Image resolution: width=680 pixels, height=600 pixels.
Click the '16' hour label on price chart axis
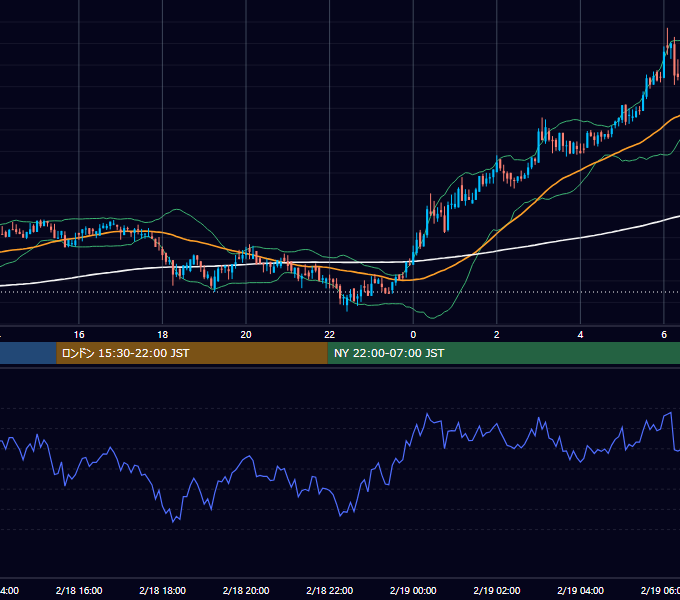tap(79, 335)
